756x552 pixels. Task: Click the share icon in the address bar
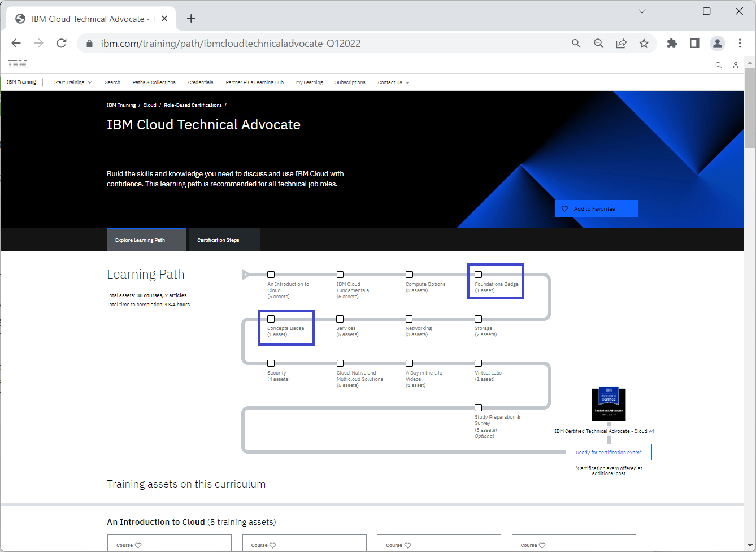[622, 43]
